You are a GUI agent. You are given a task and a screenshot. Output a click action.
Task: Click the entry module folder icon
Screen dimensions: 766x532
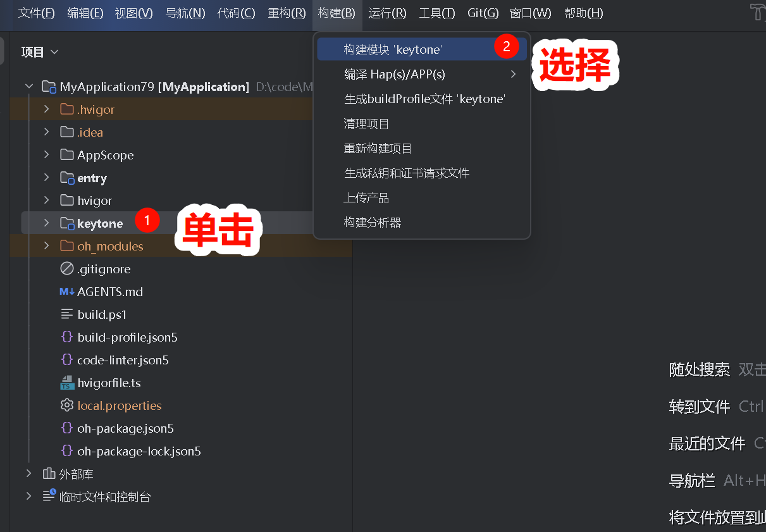coord(67,178)
